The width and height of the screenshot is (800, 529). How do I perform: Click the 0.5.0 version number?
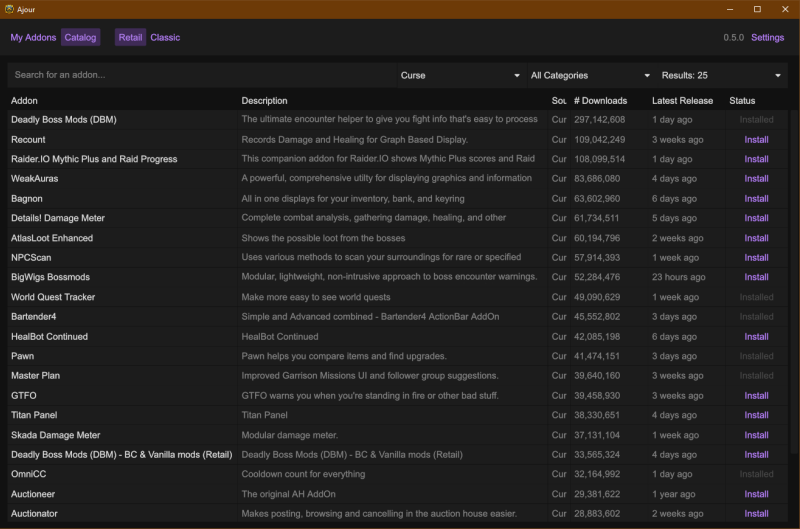(733, 37)
